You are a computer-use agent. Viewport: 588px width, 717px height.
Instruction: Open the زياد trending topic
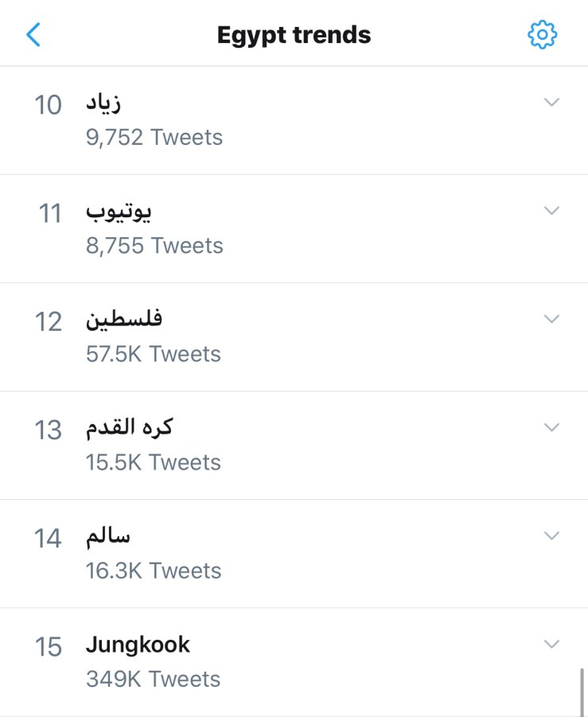(103, 103)
